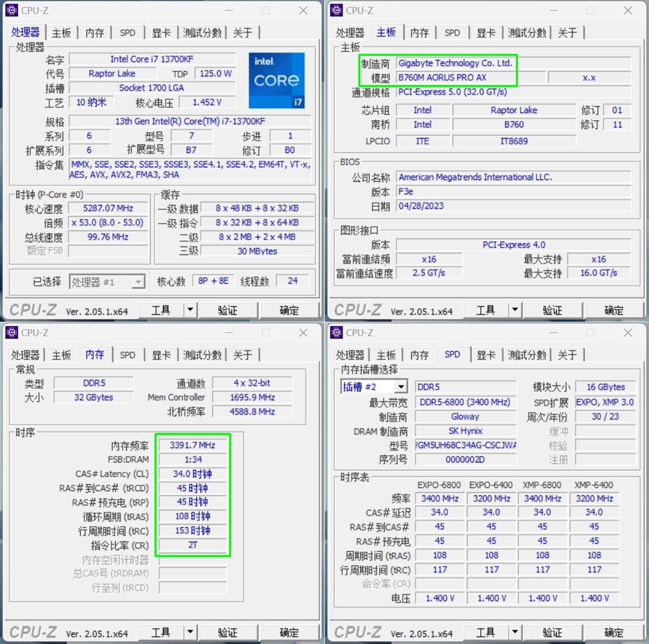Switch to 内存 tab in the mainboard window
The height and width of the screenshot is (644, 649).
pyautogui.click(x=419, y=32)
